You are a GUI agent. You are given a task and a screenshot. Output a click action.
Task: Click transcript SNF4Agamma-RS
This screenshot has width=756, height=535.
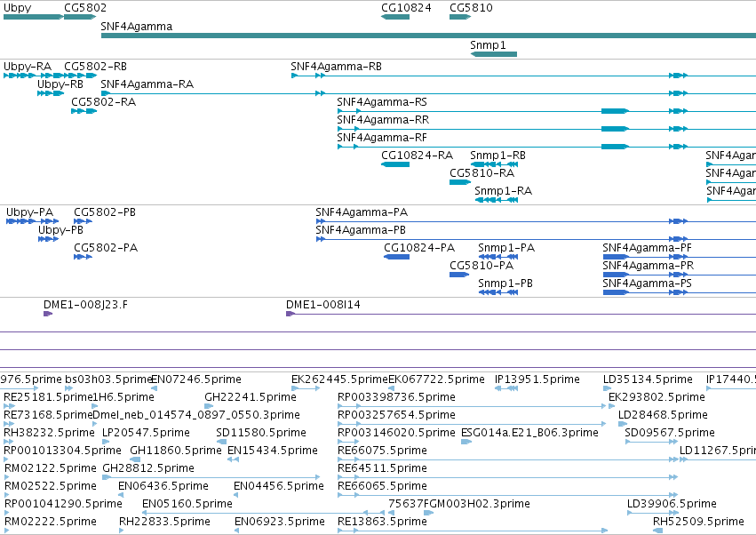382,102
